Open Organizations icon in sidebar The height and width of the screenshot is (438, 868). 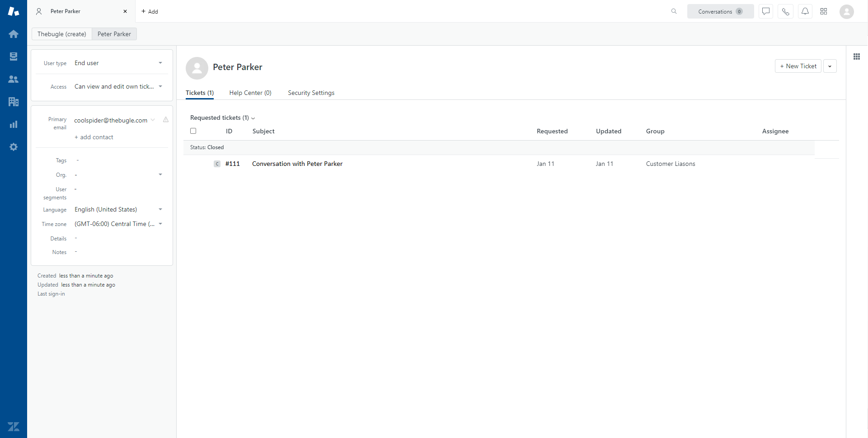(14, 102)
